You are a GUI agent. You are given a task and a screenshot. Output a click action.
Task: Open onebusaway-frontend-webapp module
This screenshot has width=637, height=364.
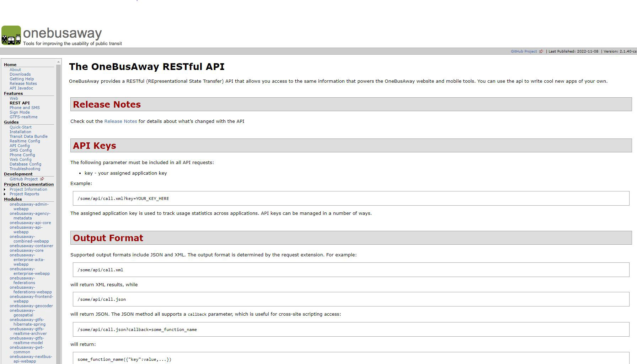(x=31, y=299)
